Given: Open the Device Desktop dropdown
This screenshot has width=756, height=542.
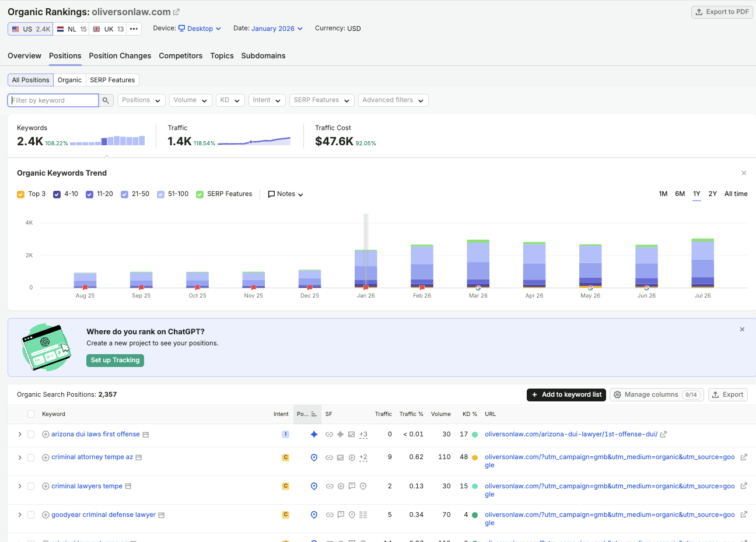Looking at the screenshot, I should point(199,29).
